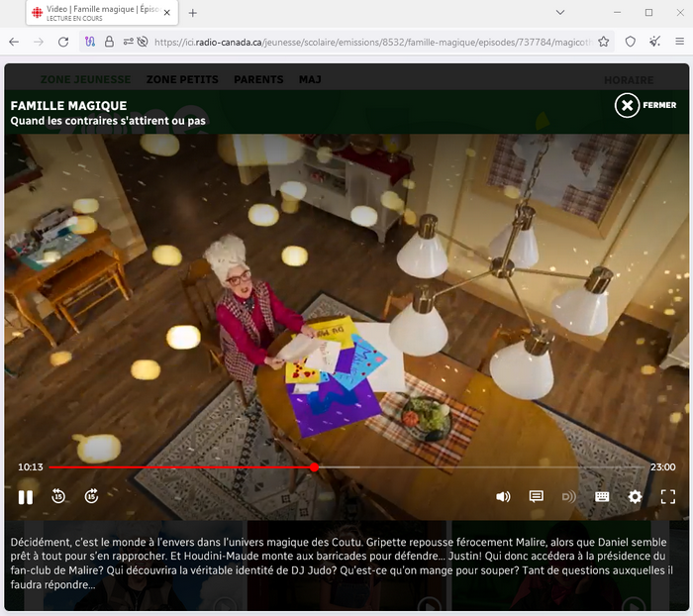Select the Famille magique browser tab
The width and height of the screenshot is (693, 616).
(x=94, y=13)
